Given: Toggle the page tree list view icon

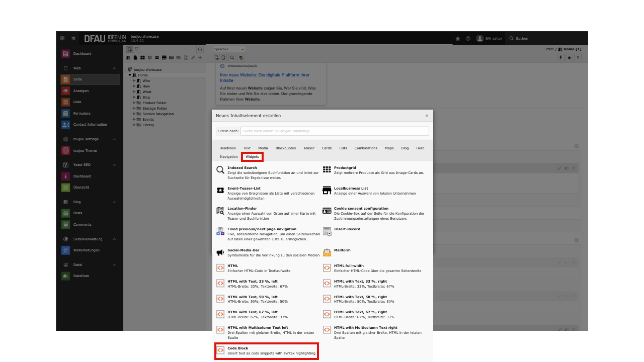Looking at the screenshot, I should point(73,38).
